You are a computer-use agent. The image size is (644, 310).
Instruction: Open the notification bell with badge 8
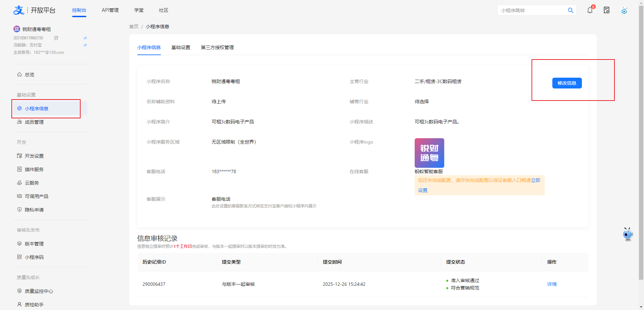click(x=590, y=10)
